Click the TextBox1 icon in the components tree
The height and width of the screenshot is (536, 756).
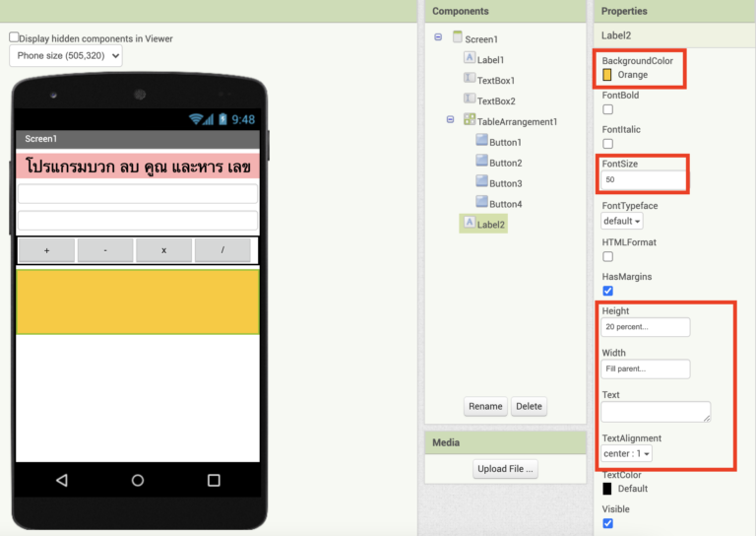pyautogui.click(x=470, y=78)
